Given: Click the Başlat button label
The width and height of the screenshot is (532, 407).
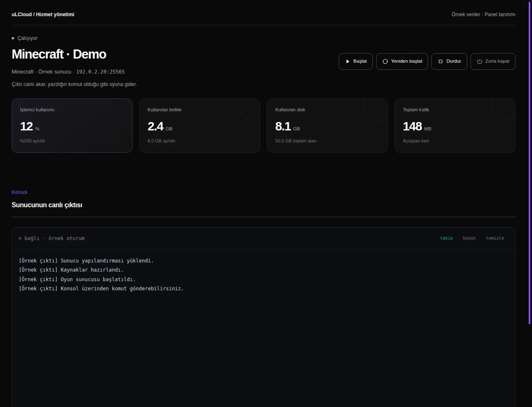Looking at the screenshot, I should pos(360,61).
